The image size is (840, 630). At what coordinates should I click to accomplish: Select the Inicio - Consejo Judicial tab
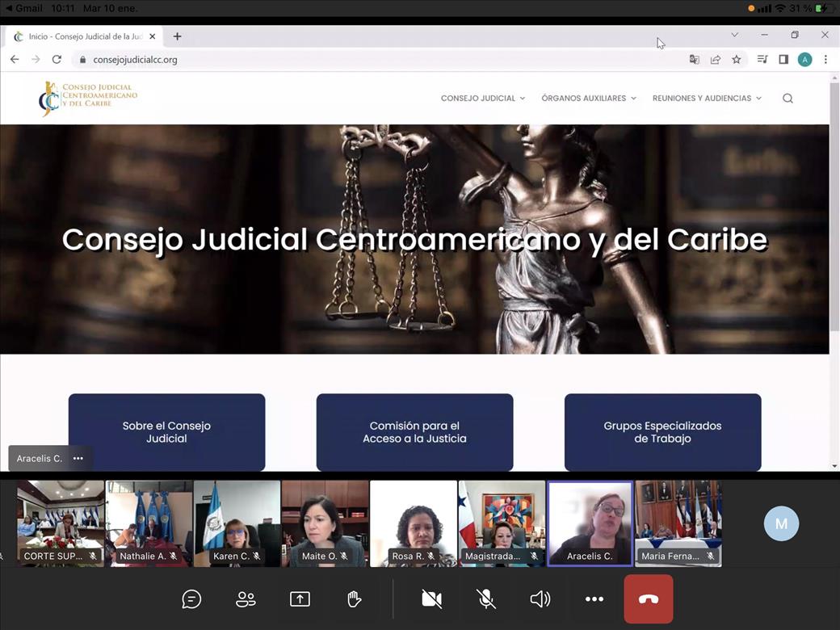(85, 36)
